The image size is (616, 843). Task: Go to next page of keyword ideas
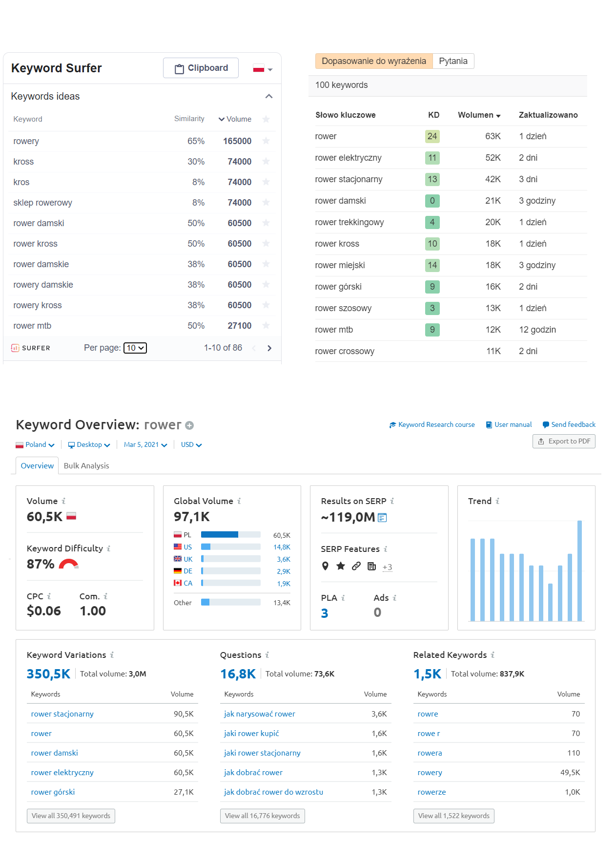269,348
